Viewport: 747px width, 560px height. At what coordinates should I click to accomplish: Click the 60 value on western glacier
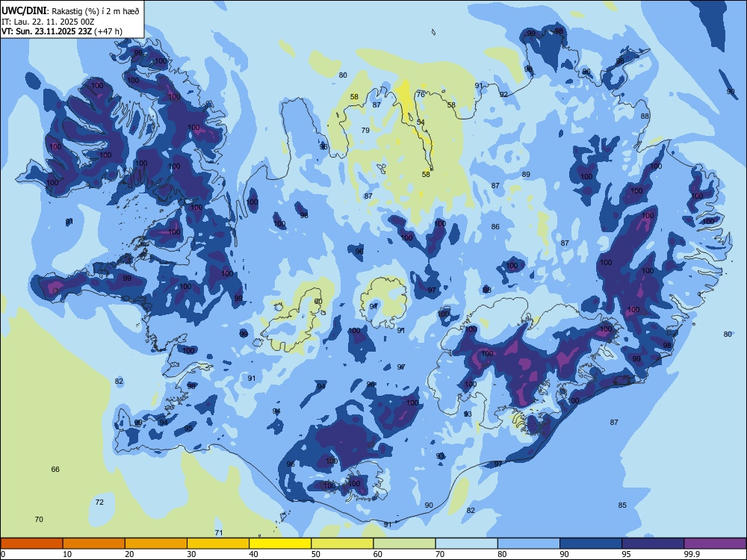coord(318,302)
